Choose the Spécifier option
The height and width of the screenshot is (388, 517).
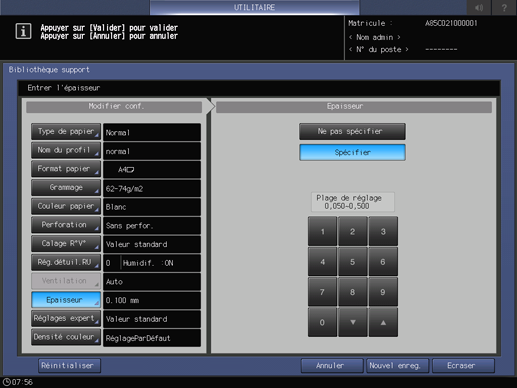[352, 152]
